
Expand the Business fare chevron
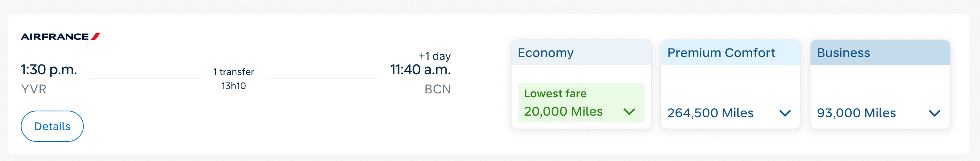coord(934,113)
